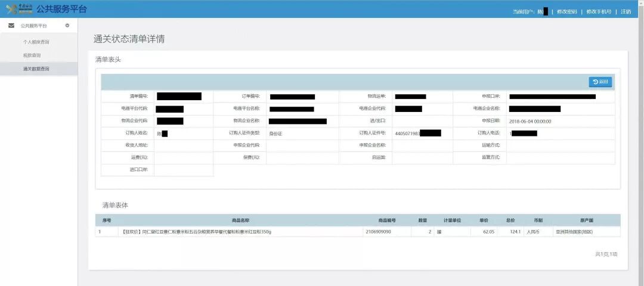
Task: Click the 公共服务平台 header title
Action: tap(61, 9)
